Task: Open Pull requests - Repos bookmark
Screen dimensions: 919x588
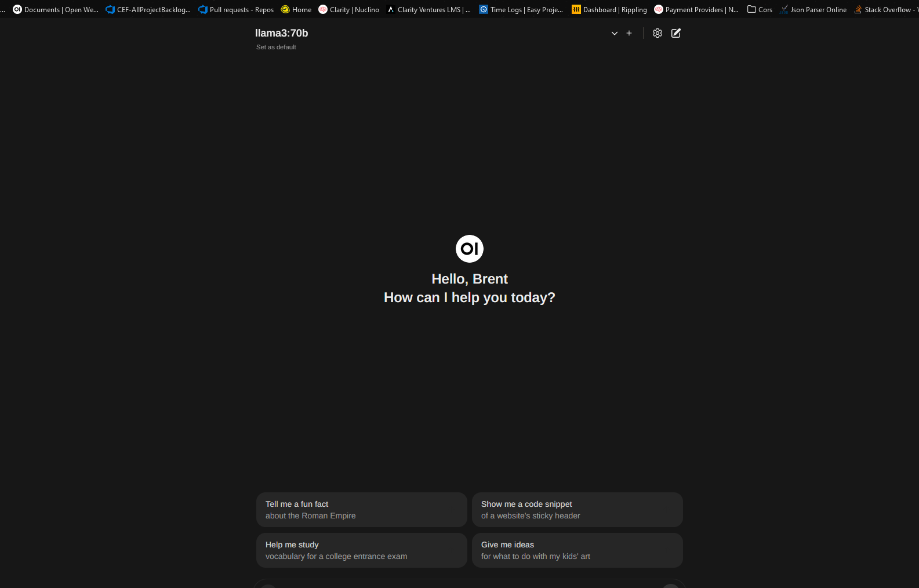Action: [236, 9]
